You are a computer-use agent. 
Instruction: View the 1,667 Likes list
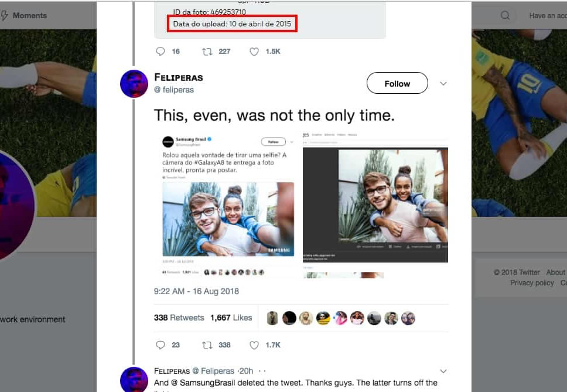(231, 318)
